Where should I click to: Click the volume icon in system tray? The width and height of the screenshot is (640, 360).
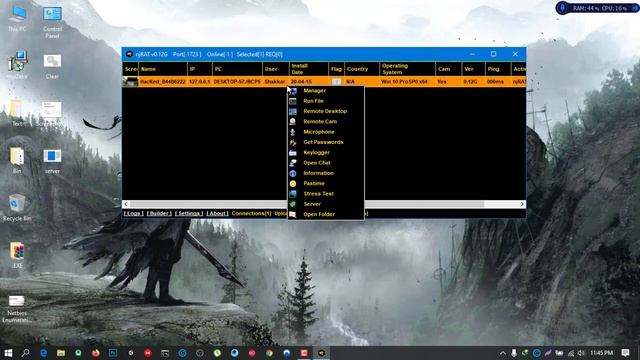tap(581, 353)
